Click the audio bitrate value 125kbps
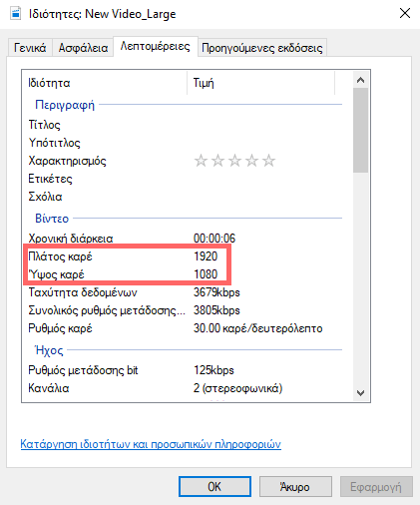 [213, 370]
